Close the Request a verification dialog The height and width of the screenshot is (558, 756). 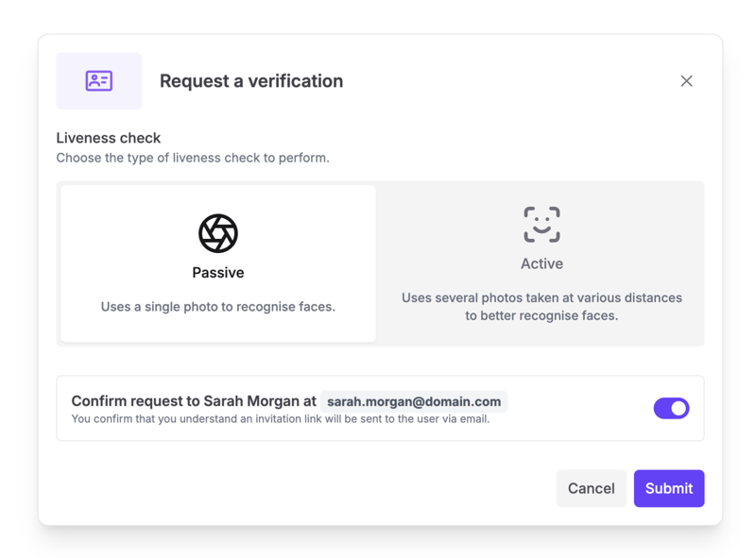click(686, 81)
